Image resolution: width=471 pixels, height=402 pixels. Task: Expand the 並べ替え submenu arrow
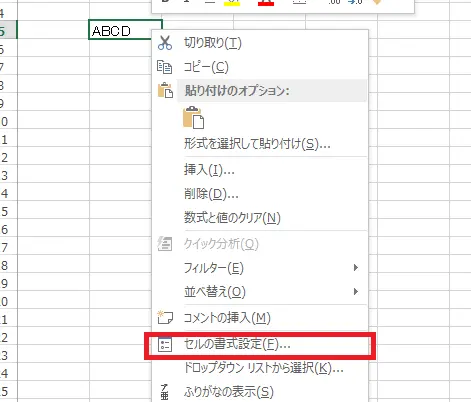(356, 292)
